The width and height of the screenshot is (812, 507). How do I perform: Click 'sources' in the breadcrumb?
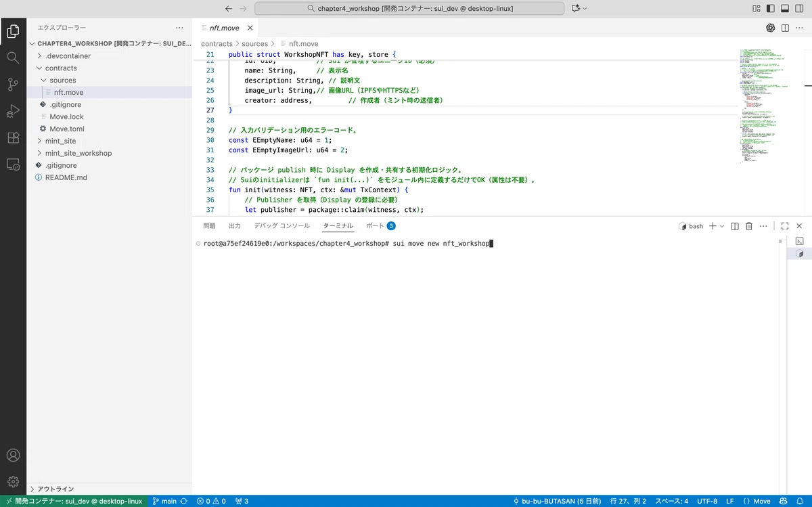(x=255, y=44)
